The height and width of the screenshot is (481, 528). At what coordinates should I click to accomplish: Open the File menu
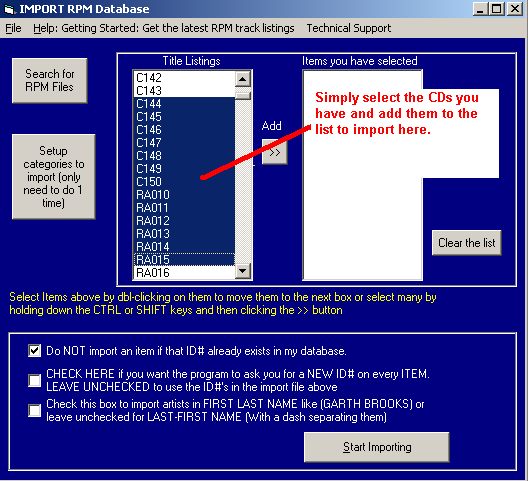coord(13,28)
